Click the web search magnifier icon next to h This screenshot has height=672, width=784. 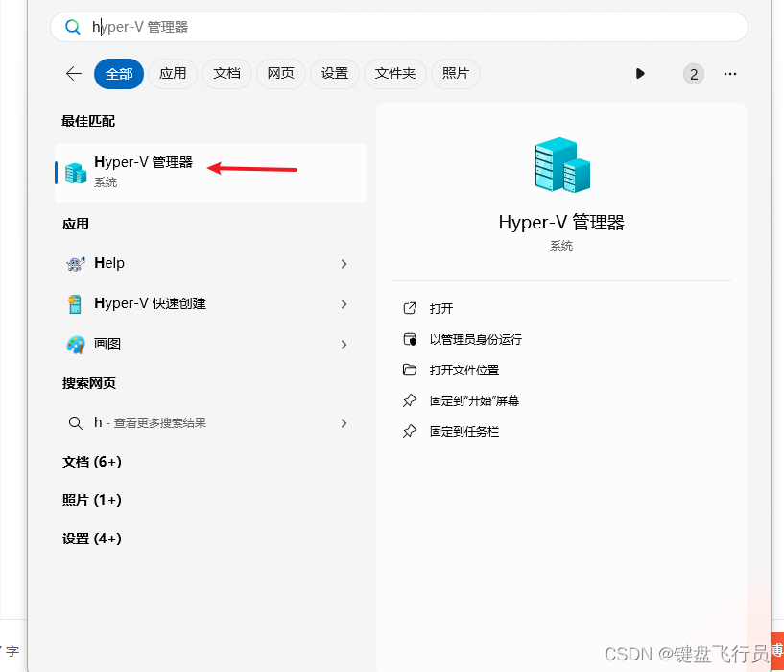76,423
